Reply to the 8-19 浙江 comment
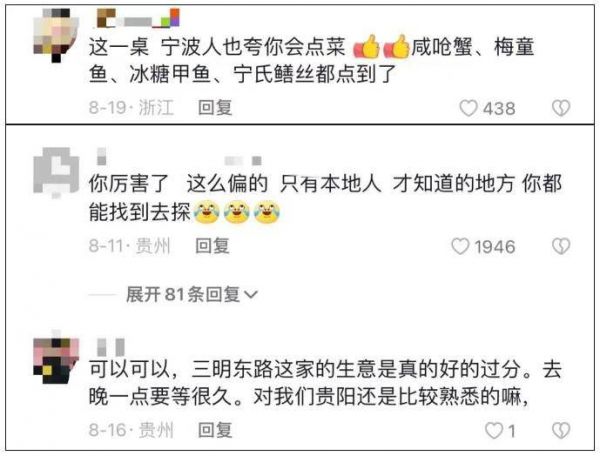This screenshot has height=456, width=600. (x=215, y=107)
